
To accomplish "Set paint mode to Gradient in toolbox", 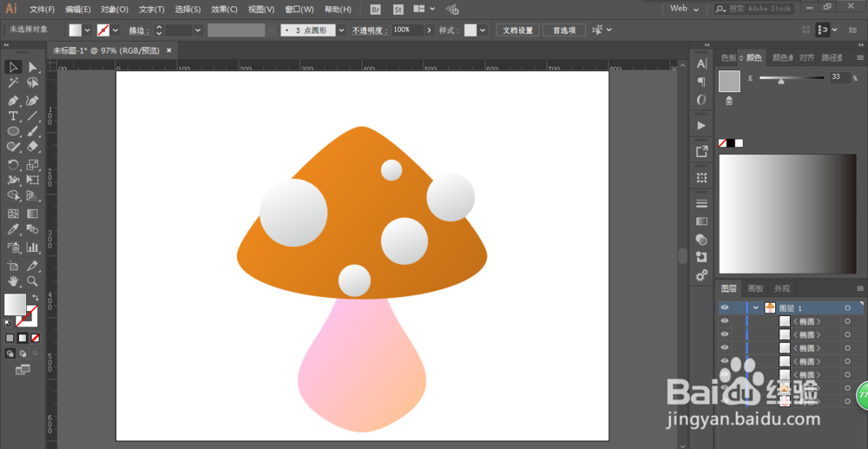I will 23,338.
